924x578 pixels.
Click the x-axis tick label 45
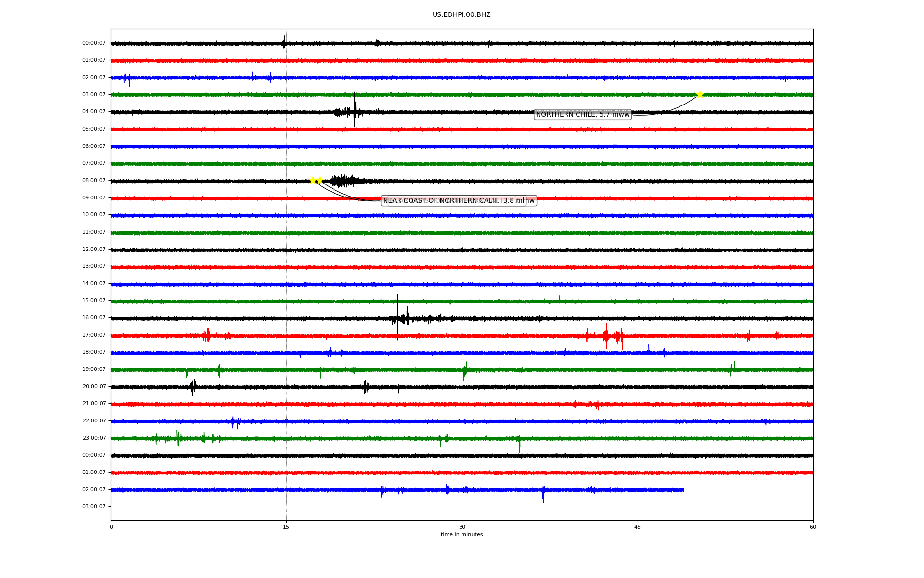click(x=638, y=527)
